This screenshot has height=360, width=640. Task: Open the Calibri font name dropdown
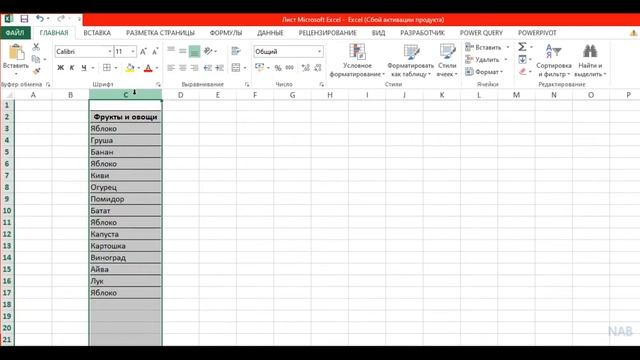click(110, 51)
